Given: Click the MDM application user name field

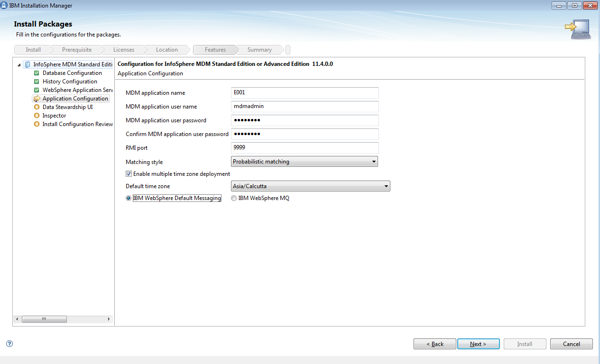Looking at the screenshot, I should tap(305, 107).
